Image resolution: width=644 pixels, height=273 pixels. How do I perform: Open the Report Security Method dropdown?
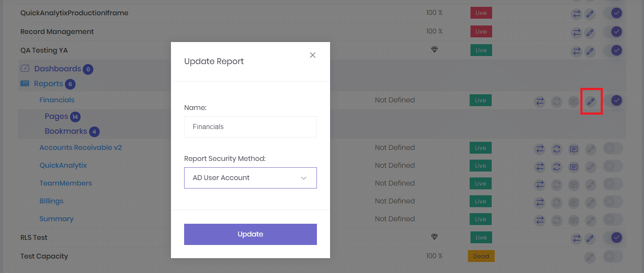250,177
